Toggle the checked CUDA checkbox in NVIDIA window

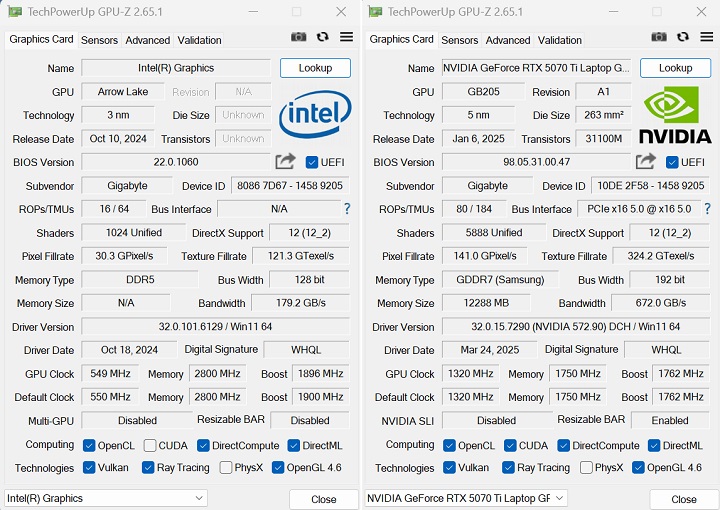pos(510,445)
